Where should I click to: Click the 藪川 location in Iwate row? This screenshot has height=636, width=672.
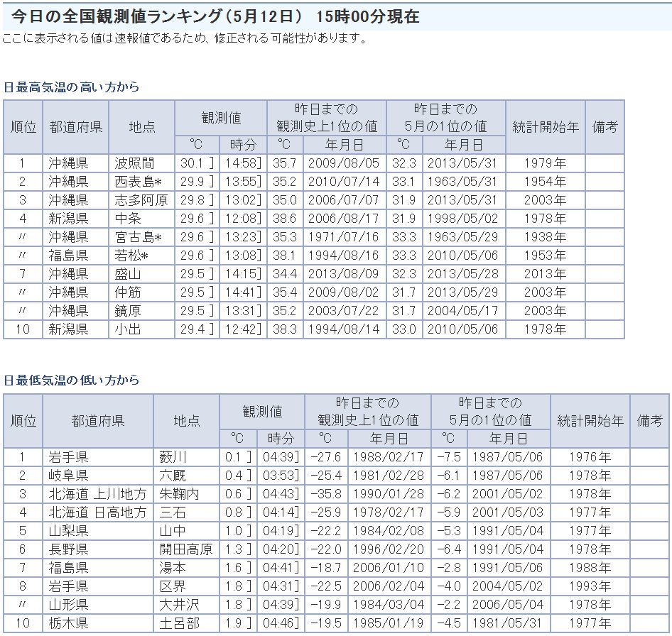[173, 456]
